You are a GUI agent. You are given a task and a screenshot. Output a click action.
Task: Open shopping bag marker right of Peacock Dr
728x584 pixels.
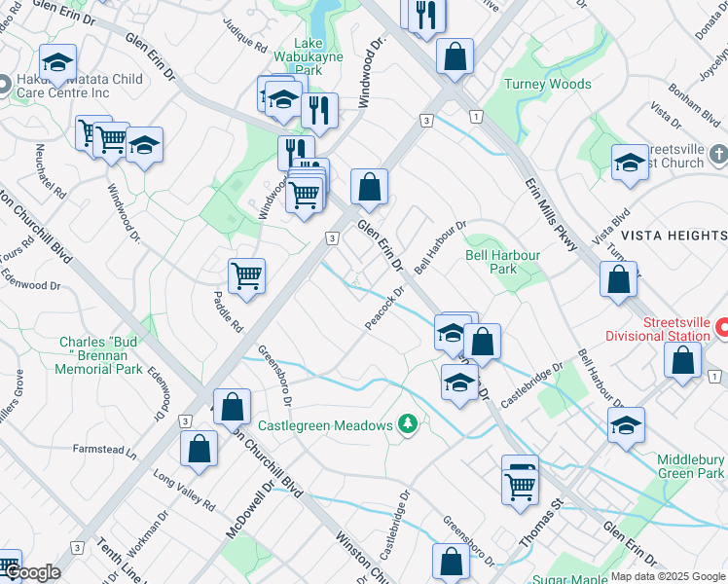click(x=483, y=343)
